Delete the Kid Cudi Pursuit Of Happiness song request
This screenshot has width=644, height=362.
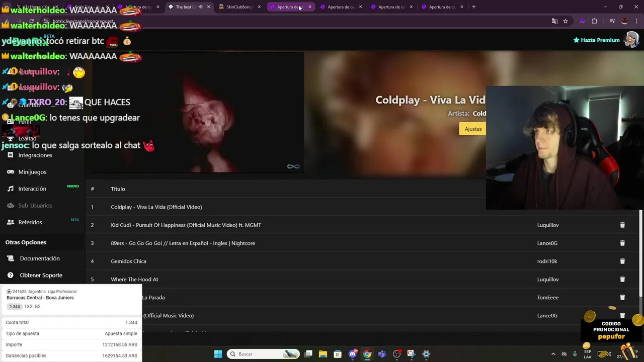[622, 225]
